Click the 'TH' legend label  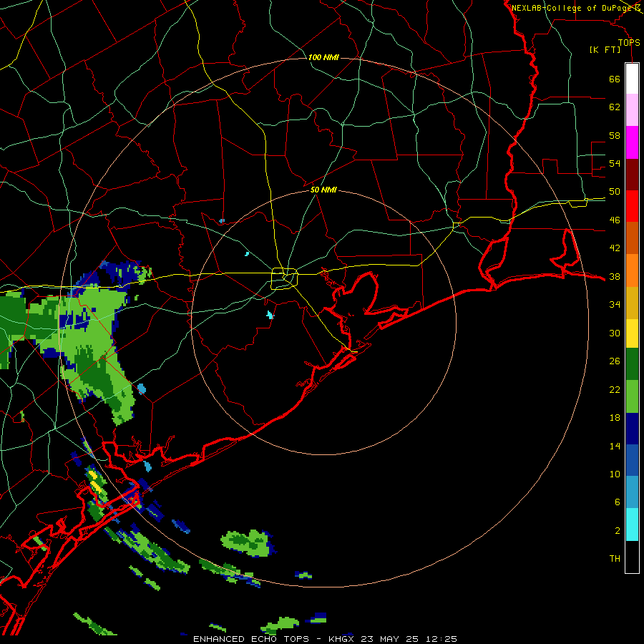615,559
